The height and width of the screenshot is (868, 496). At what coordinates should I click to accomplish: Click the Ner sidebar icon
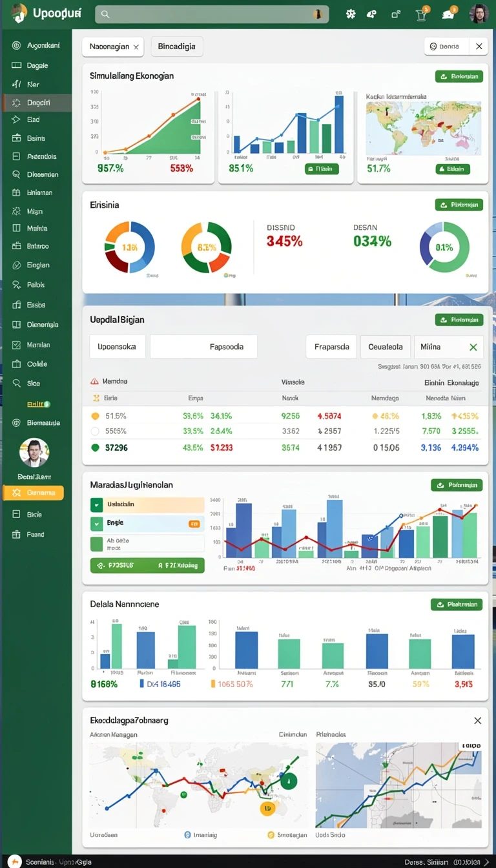(x=16, y=84)
